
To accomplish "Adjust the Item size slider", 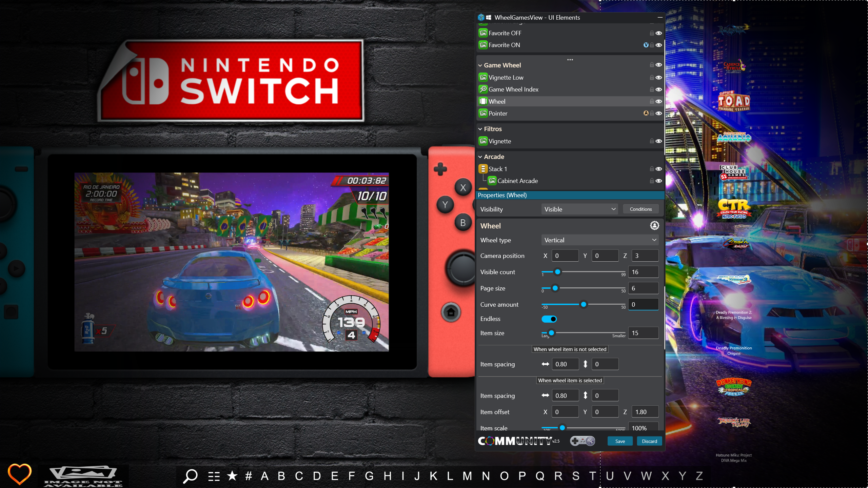I will click(552, 333).
